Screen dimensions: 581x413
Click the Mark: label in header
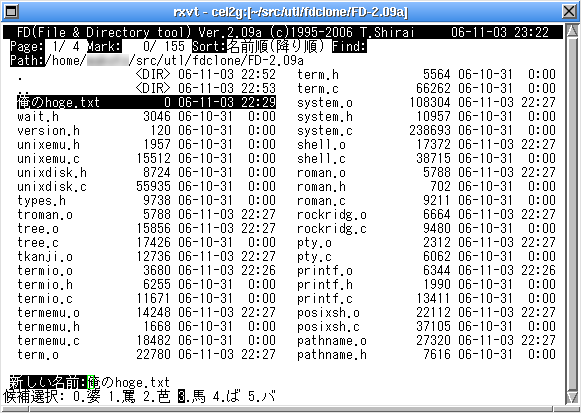point(104,46)
